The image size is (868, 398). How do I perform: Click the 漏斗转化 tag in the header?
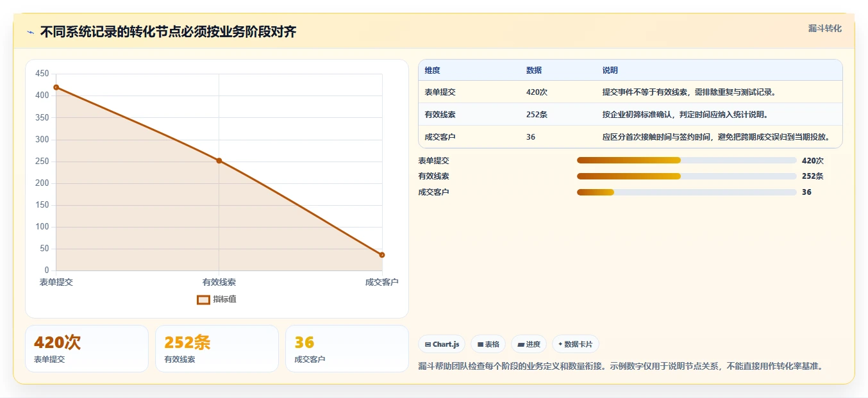[824, 28]
